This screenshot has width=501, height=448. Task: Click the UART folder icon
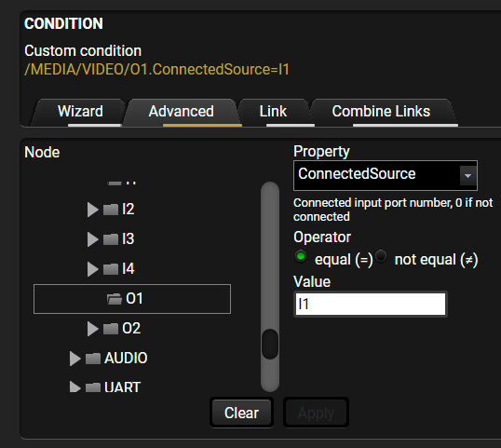coord(93,387)
